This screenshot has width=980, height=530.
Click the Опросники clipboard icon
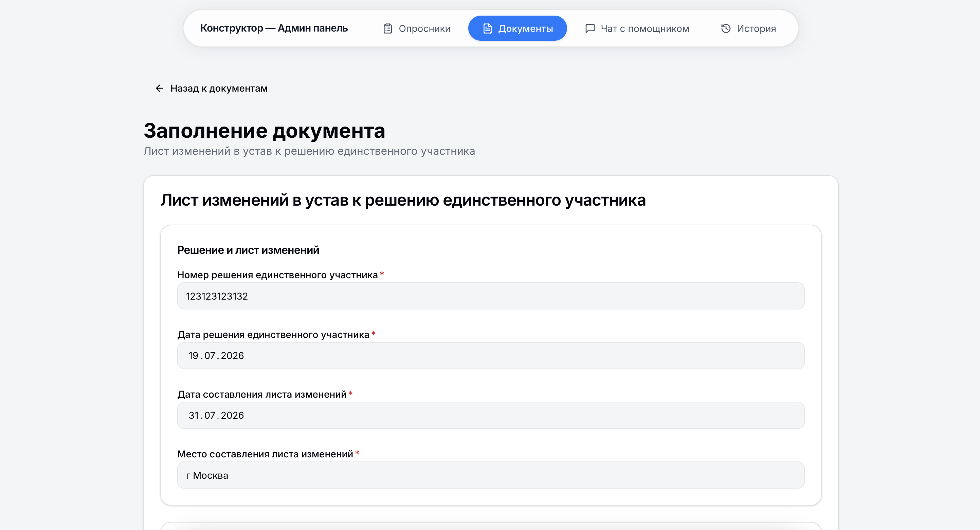click(x=387, y=29)
